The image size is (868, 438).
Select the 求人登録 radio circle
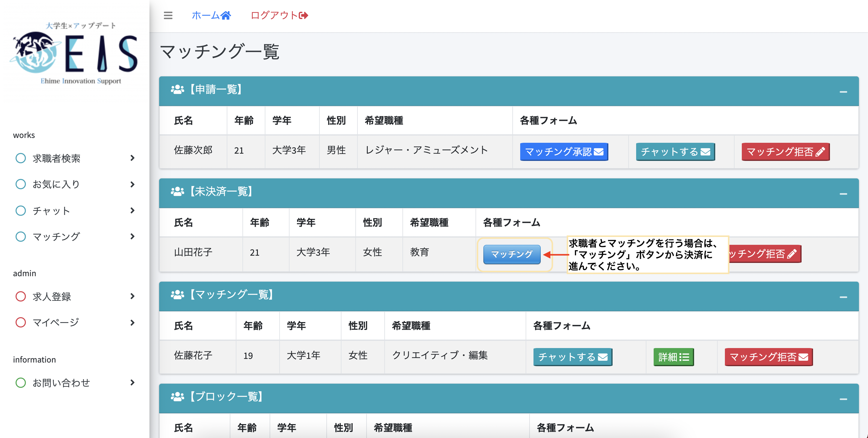tap(21, 296)
